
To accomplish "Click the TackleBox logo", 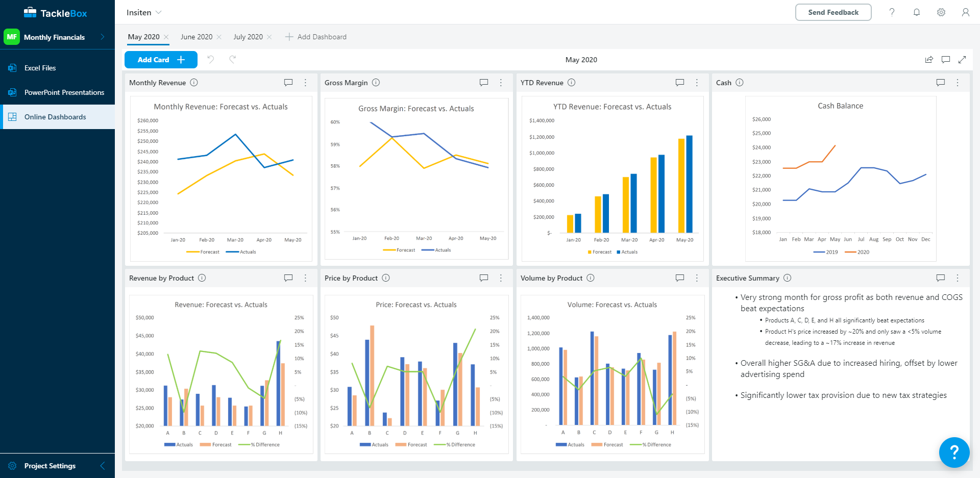I will (x=56, y=13).
